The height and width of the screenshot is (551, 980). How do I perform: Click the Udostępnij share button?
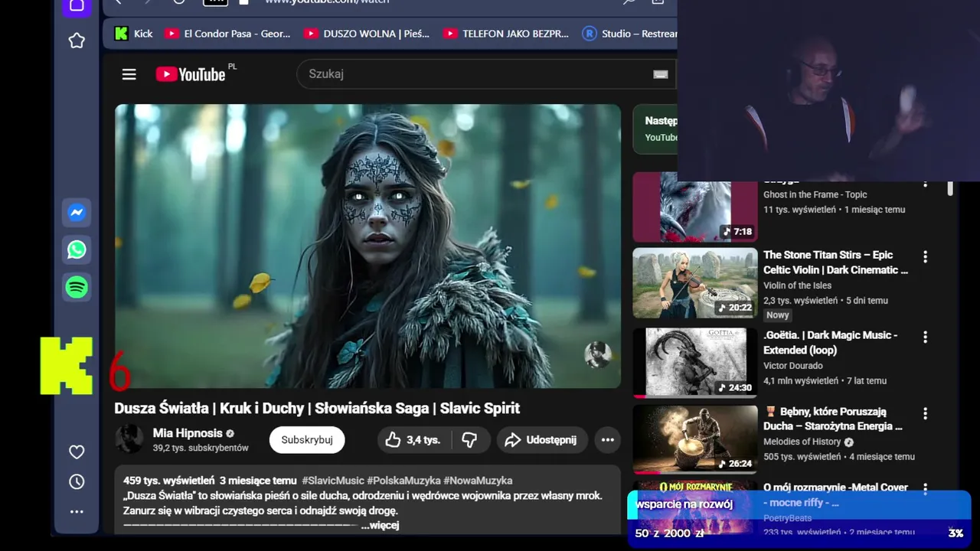542,440
